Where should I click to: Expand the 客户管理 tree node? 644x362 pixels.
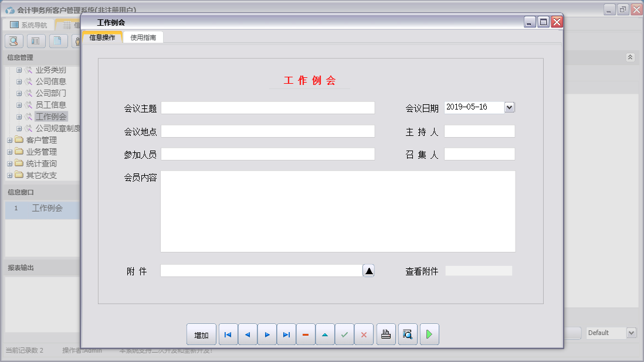click(9, 139)
